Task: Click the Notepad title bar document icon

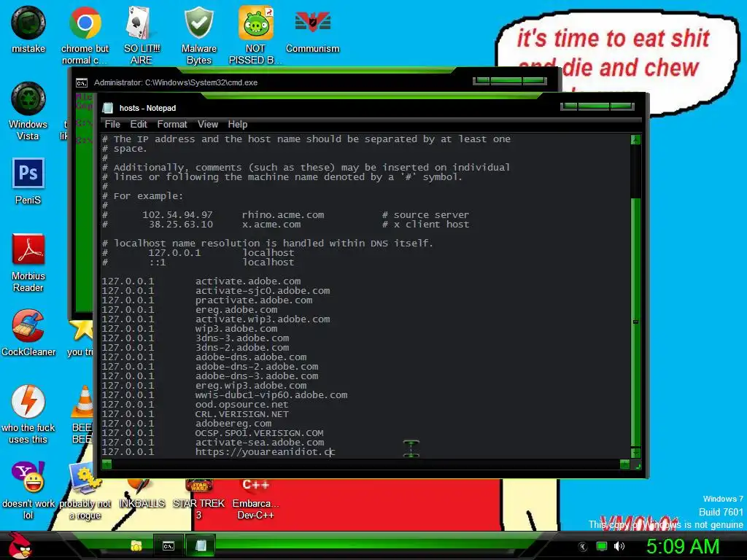Action: pos(108,108)
